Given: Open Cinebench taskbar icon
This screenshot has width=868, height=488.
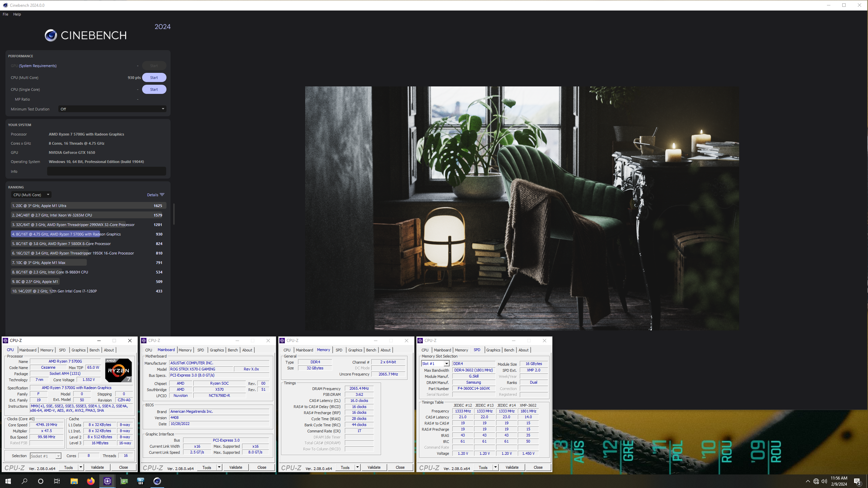Looking at the screenshot, I should [x=157, y=481].
